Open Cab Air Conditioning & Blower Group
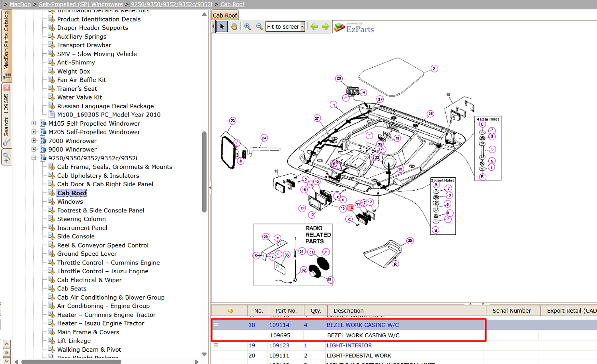 coord(111,298)
